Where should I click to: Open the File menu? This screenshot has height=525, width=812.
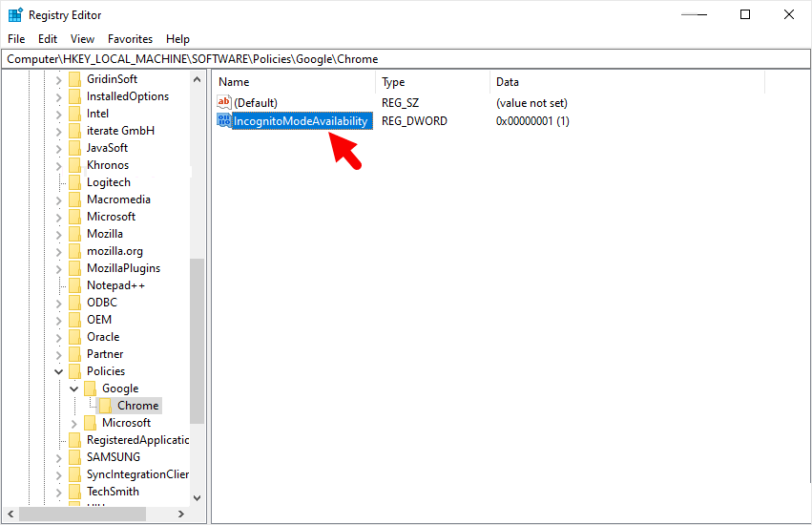[16, 39]
